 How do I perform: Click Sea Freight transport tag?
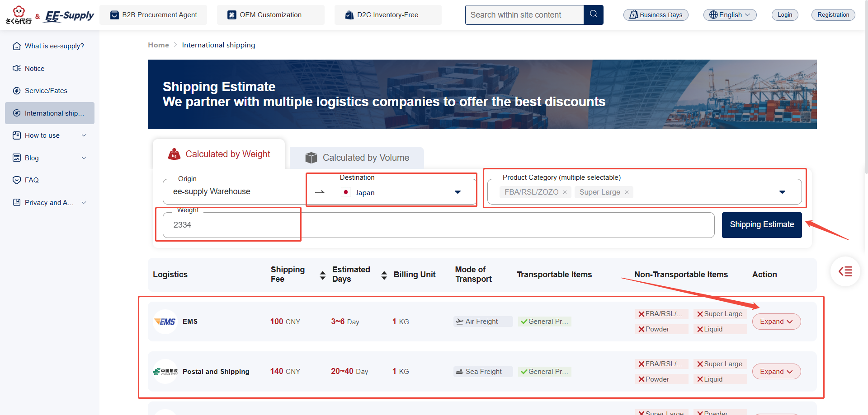pos(483,372)
